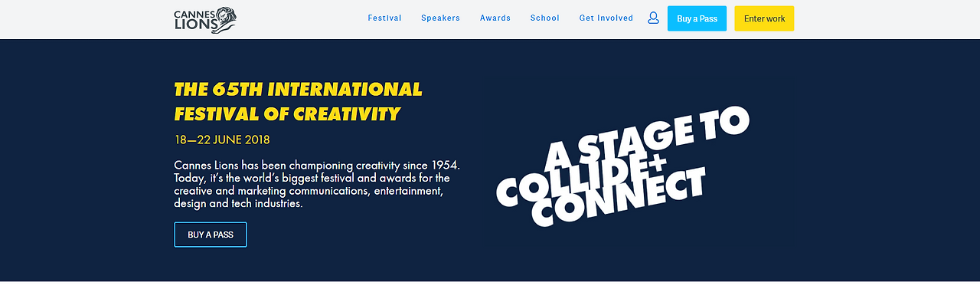Click the yellow Enter work button

tap(764, 18)
